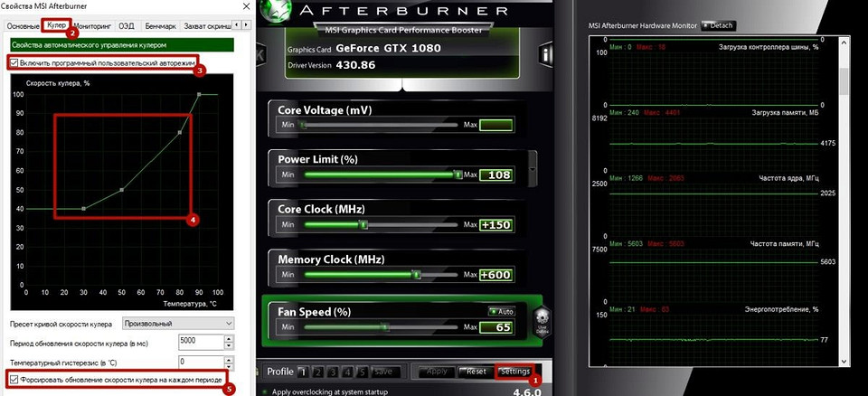Expand the Power Limit link arrow
The height and width of the screenshot is (396, 868).
[533, 169]
